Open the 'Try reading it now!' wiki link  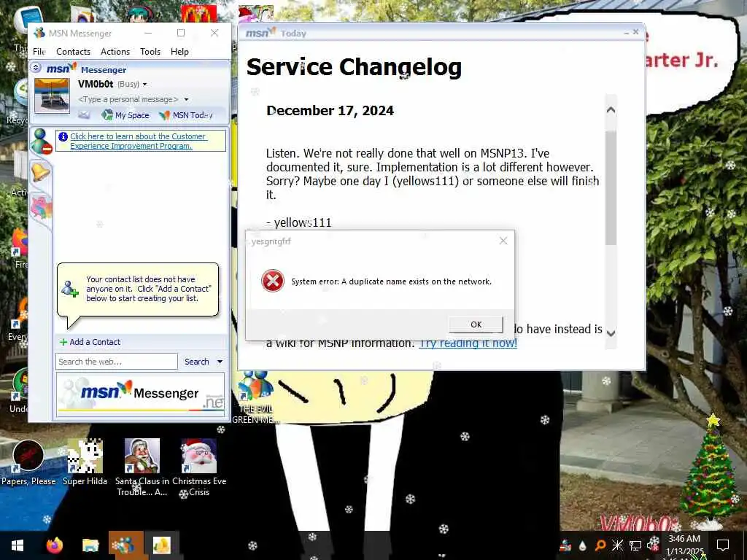[x=468, y=343]
